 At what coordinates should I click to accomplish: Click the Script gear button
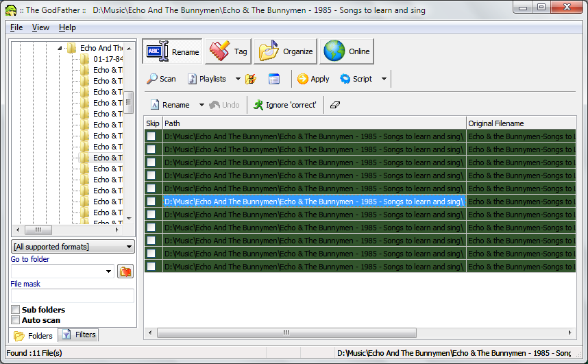pyautogui.click(x=356, y=79)
